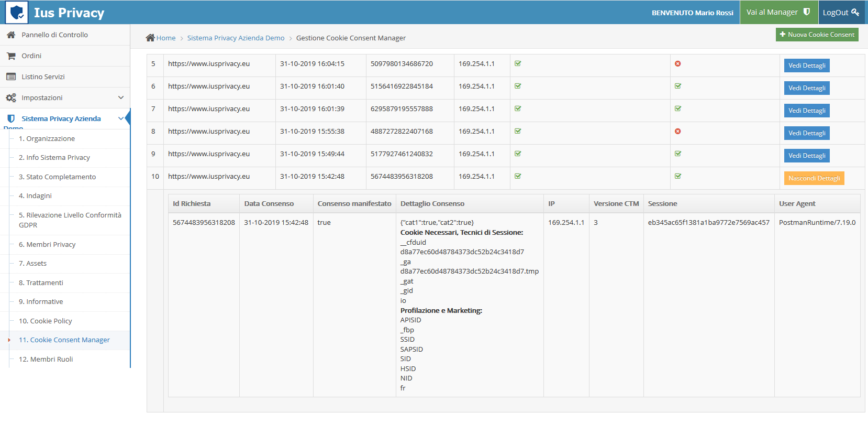
Task: Open Pannello di Controllo
Action: point(65,35)
